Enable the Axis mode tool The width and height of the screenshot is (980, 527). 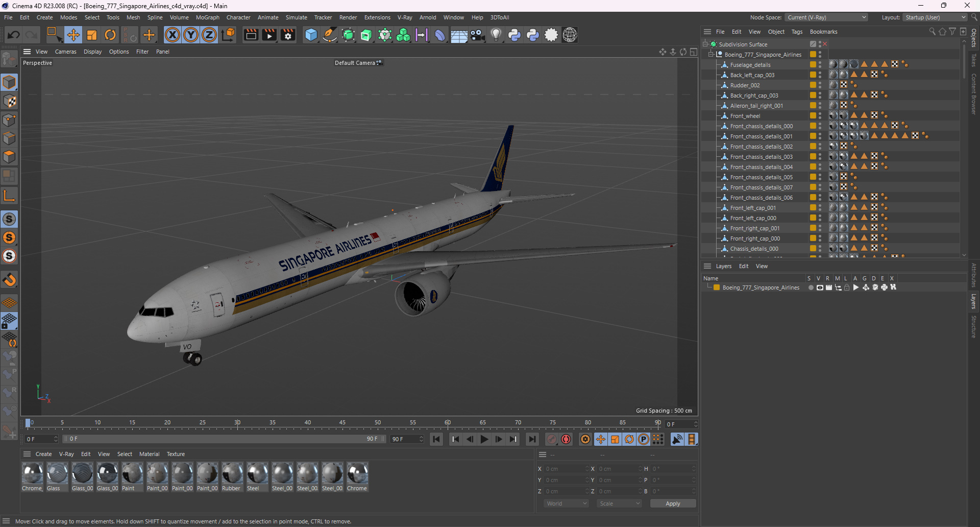[9, 195]
